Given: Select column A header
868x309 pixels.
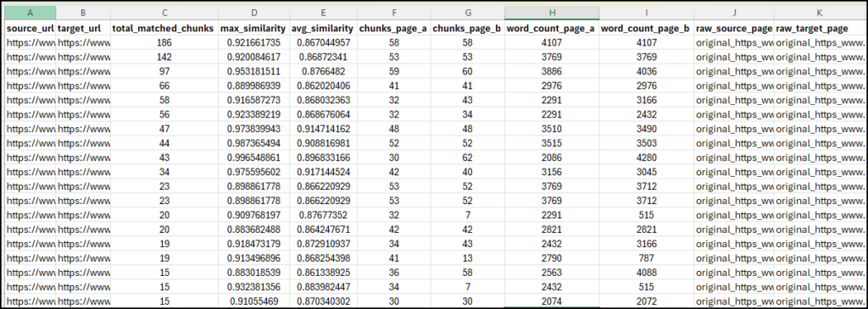Looking at the screenshot, I should click(x=30, y=14).
